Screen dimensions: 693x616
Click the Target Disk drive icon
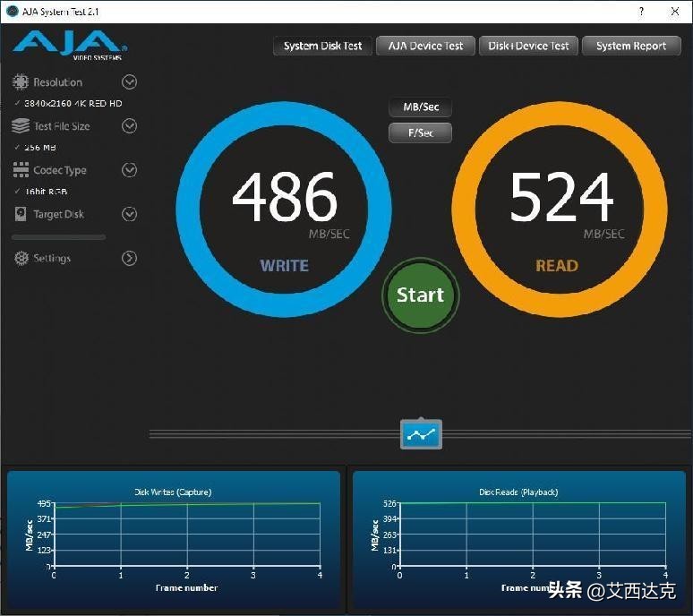pyautogui.click(x=21, y=214)
